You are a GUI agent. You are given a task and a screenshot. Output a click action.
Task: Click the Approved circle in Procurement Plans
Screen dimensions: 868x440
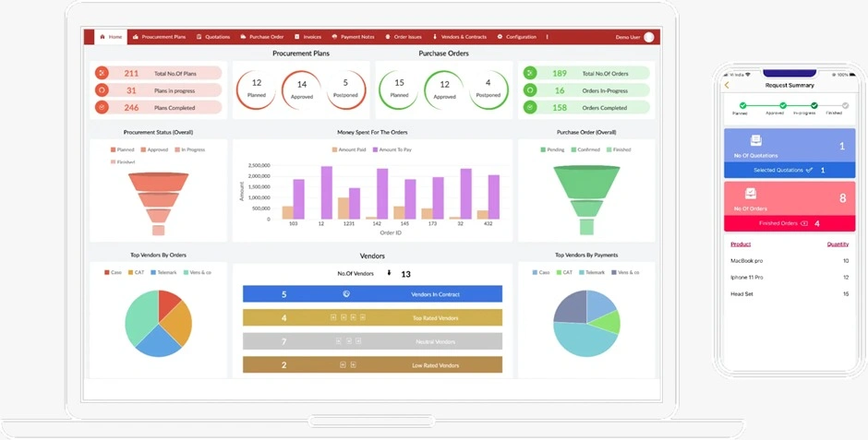301,89
